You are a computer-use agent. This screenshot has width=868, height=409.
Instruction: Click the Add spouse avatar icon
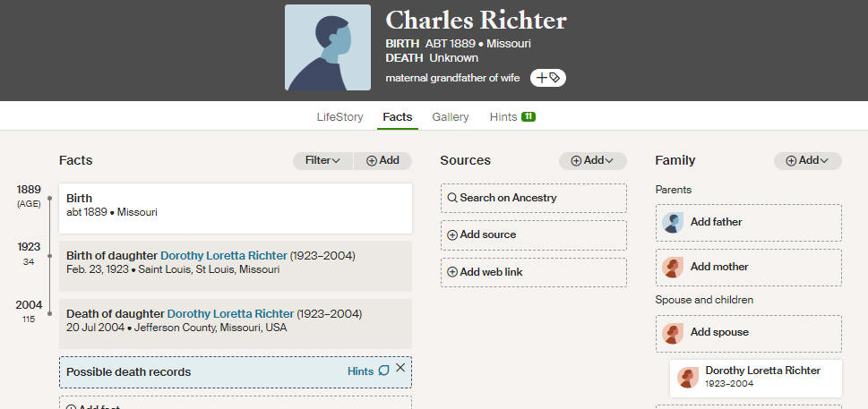click(x=673, y=333)
